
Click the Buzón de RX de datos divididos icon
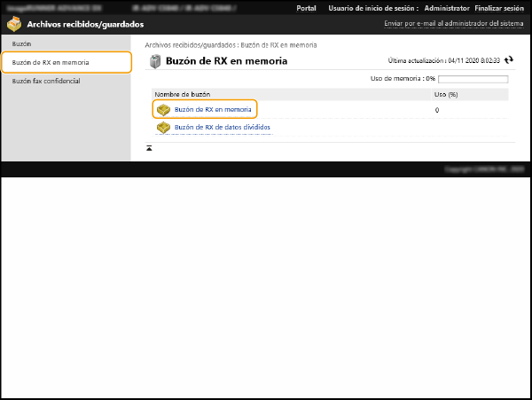163,128
